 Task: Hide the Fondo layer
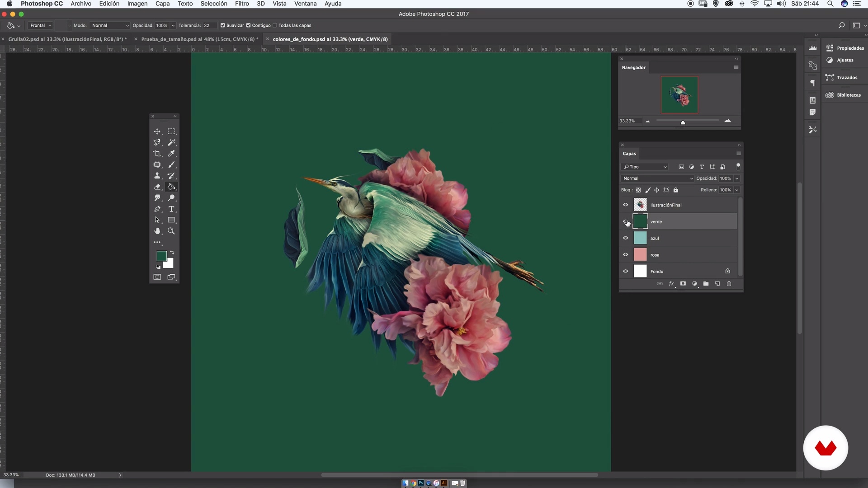626,272
